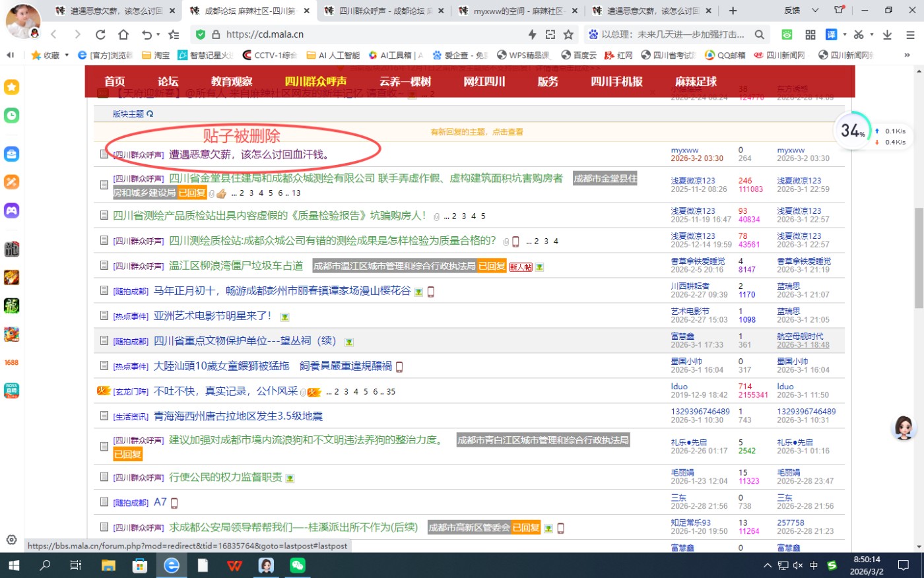The image size is (924, 578).
Task: Mute sound via the taskbar volume icon
Action: point(797,565)
